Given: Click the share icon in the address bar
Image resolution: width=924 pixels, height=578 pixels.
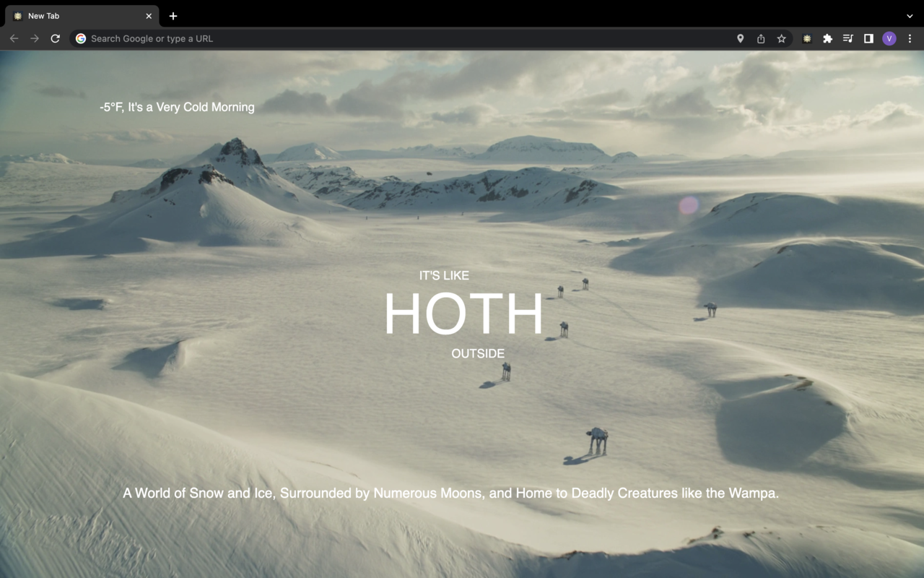Looking at the screenshot, I should (x=760, y=38).
